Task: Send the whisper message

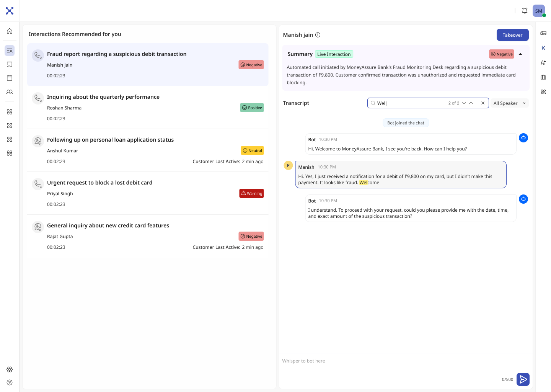Action: (x=523, y=379)
